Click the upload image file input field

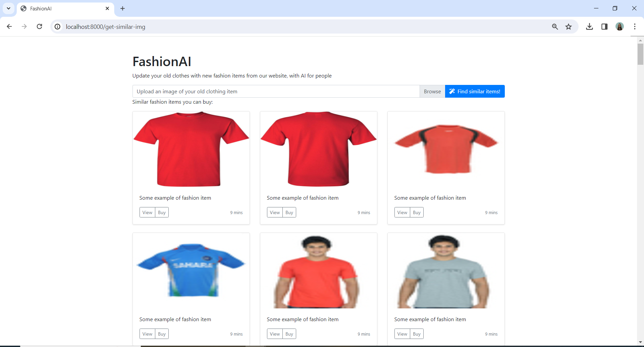[x=276, y=91]
